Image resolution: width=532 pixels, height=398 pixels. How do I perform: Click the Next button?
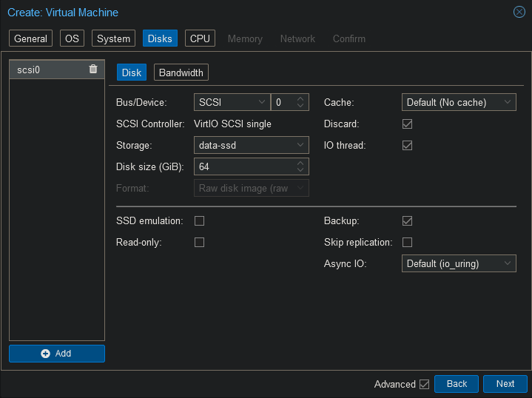[505, 384]
